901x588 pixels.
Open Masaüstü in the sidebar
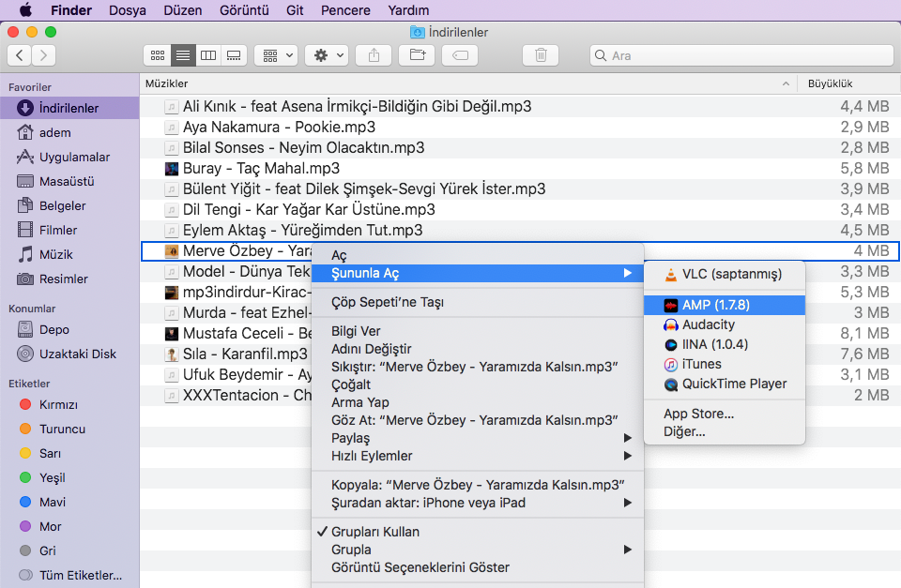[x=67, y=182]
